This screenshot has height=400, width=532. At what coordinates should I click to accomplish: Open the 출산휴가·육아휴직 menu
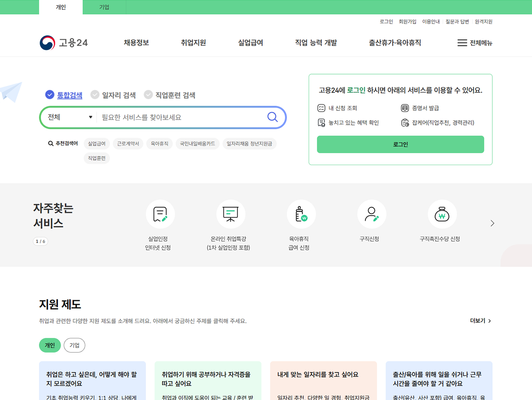[x=395, y=43]
